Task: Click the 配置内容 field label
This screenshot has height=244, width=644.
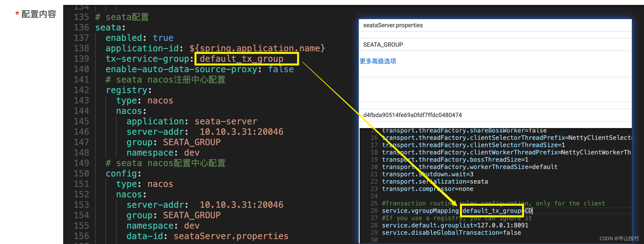Action: [39, 14]
